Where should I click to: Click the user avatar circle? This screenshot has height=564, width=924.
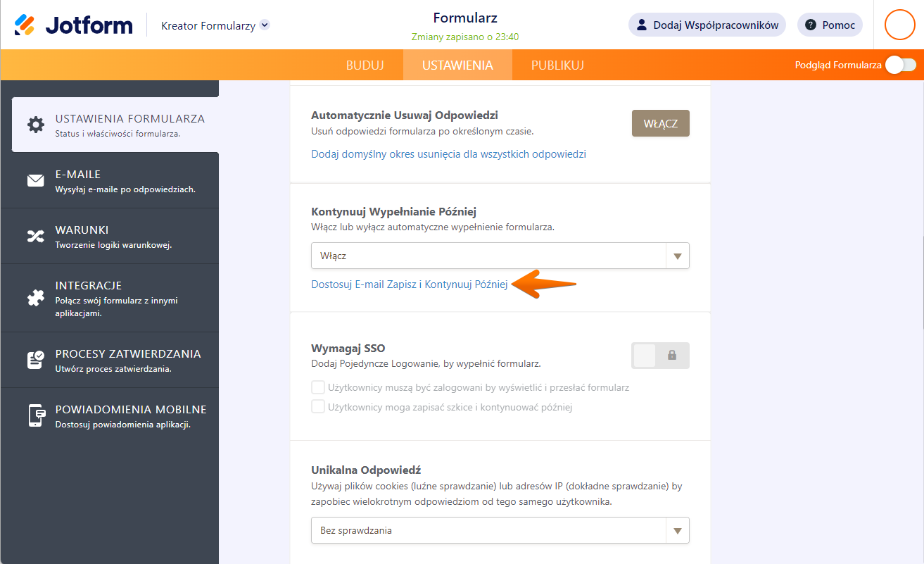click(x=899, y=25)
